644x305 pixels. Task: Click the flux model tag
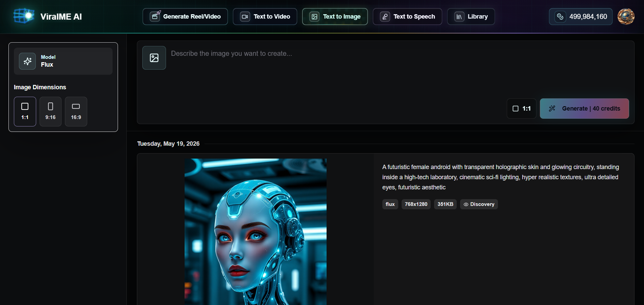coord(390,204)
